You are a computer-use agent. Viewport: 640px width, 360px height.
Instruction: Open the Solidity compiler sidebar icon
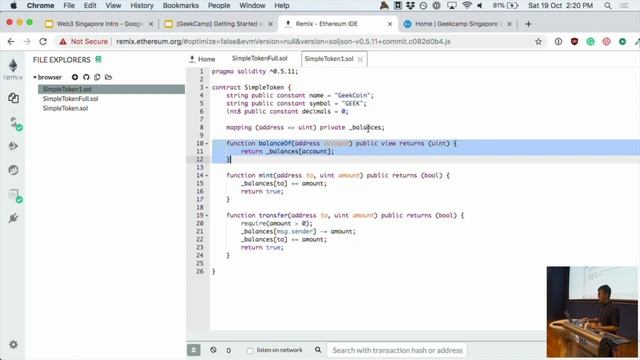pyautogui.click(x=15, y=123)
